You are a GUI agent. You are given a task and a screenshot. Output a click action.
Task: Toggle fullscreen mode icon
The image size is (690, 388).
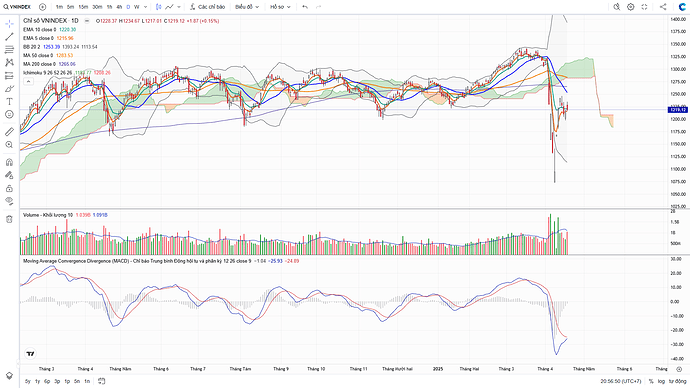point(644,7)
